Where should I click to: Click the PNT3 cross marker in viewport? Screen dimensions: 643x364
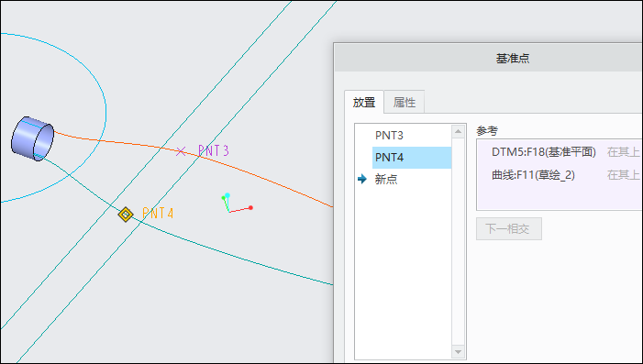click(181, 151)
